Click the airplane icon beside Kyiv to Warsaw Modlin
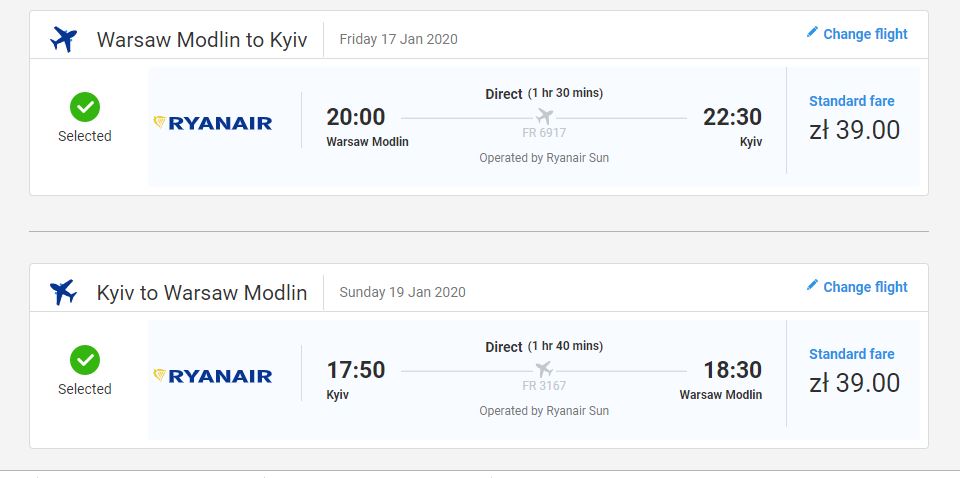This screenshot has width=960, height=478. click(x=64, y=293)
